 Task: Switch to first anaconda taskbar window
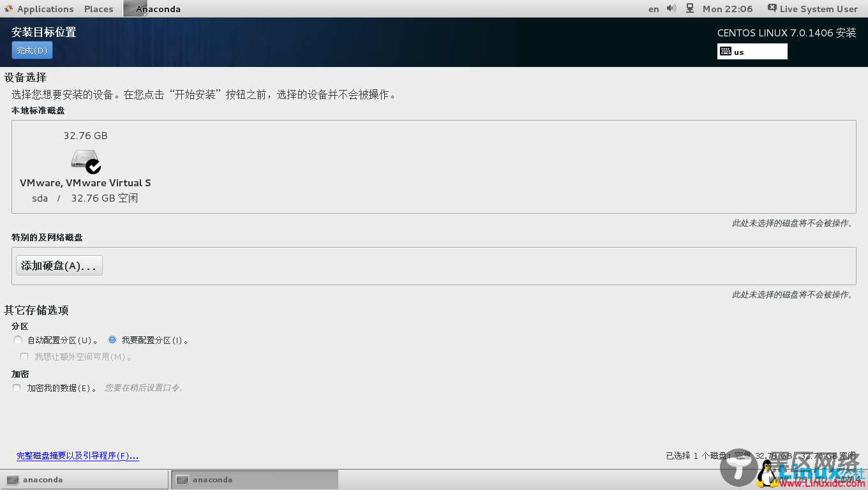pos(85,480)
